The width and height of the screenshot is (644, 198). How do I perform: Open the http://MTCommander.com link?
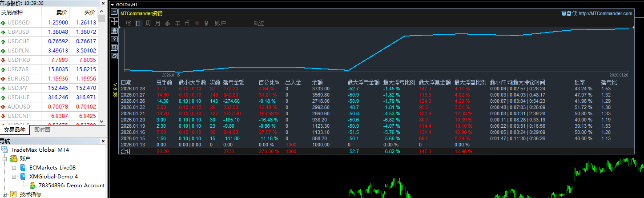pyautogui.click(x=605, y=13)
